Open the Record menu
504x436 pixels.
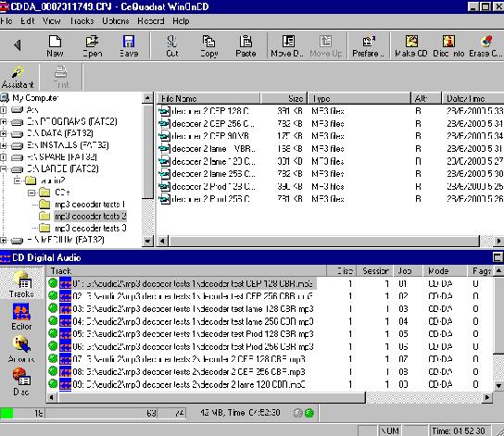151,21
